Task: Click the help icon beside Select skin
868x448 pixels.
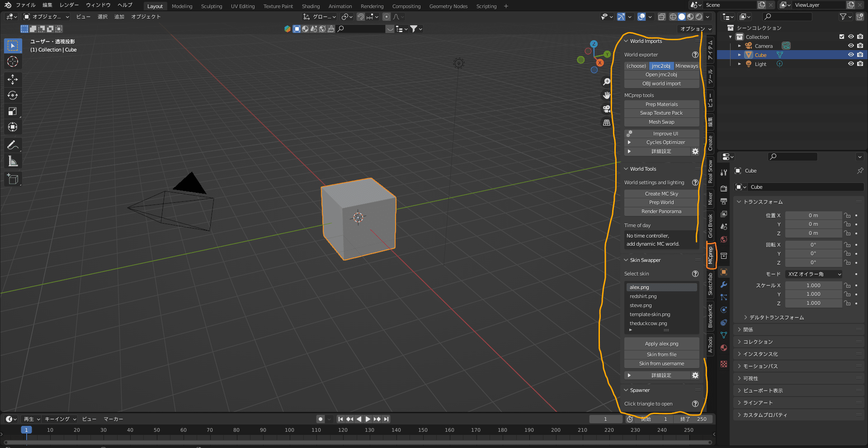Action: point(695,274)
